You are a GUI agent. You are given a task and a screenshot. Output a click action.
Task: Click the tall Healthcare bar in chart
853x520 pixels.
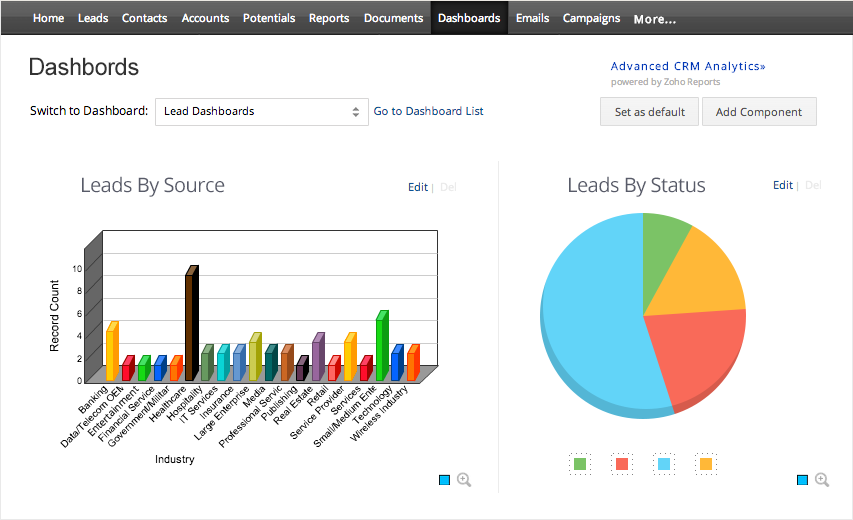click(x=190, y=325)
